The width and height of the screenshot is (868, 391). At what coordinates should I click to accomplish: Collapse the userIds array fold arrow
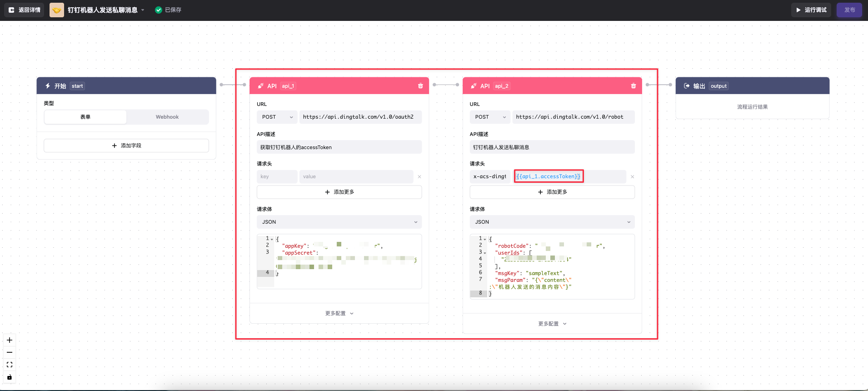tap(485, 253)
